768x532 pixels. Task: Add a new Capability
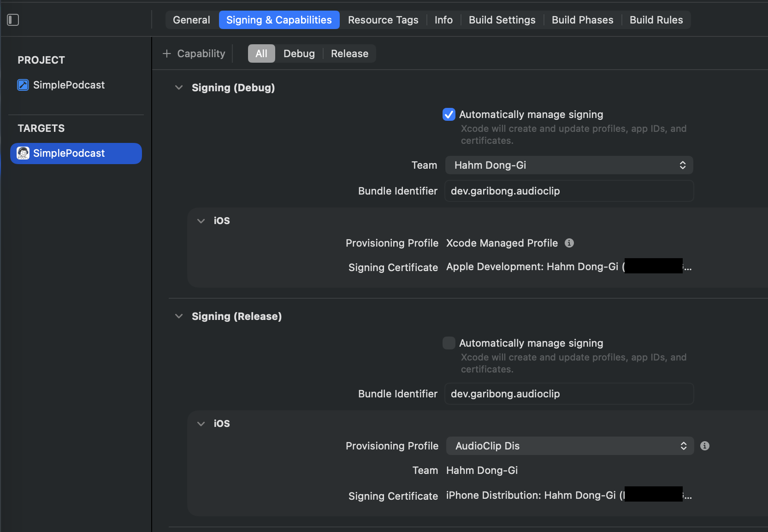point(194,53)
